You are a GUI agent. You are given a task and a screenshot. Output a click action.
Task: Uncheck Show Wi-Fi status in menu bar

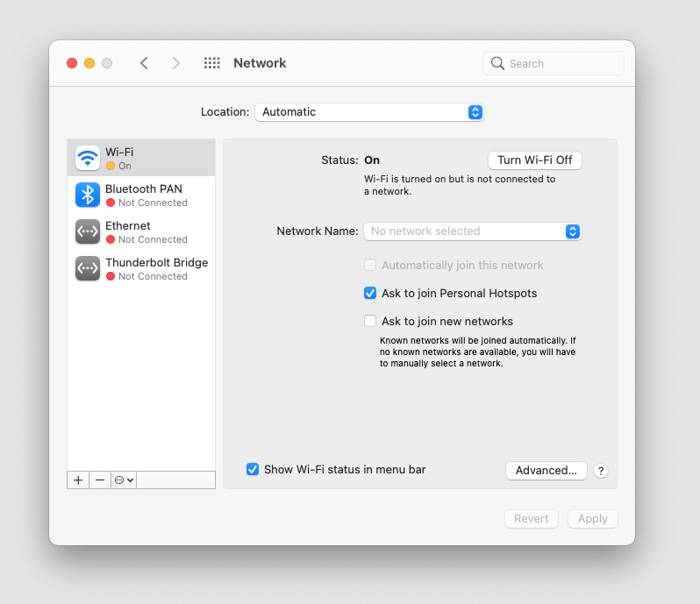click(x=253, y=469)
